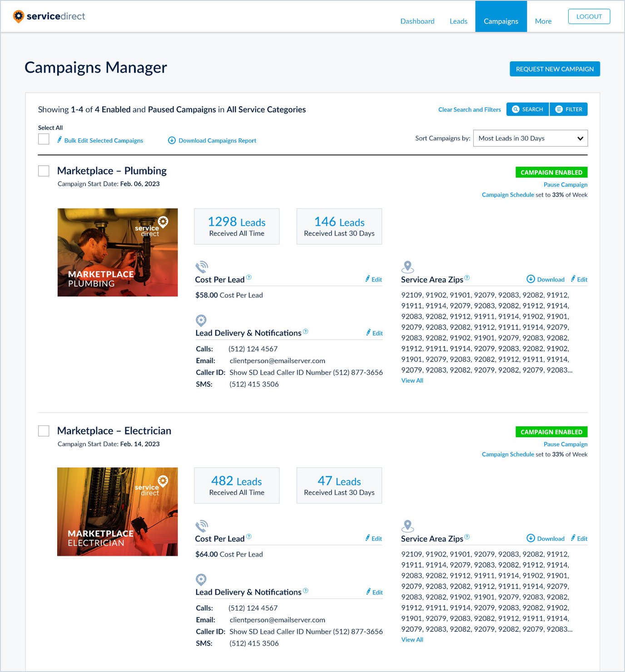Click the pencil Edit icon for Plumbing Cost Per Lead
Viewport: 625px width, 672px height.
[368, 279]
